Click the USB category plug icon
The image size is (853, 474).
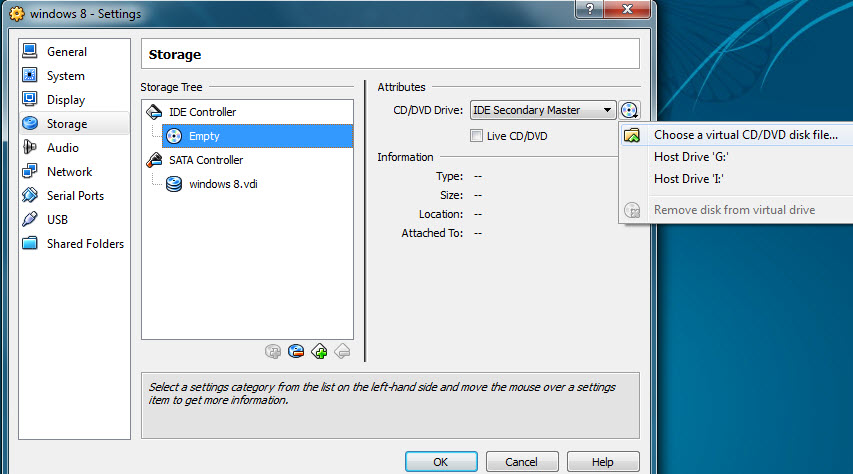30,219
